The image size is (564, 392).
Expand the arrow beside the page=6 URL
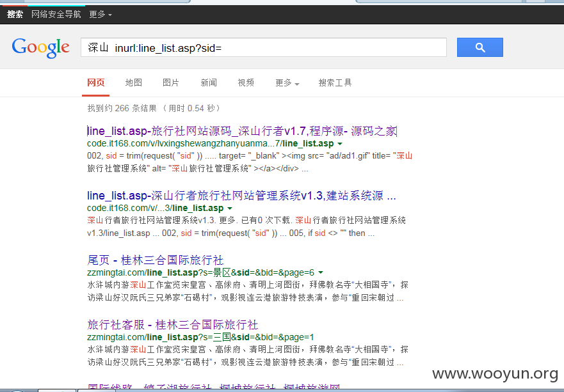[321, 272]
